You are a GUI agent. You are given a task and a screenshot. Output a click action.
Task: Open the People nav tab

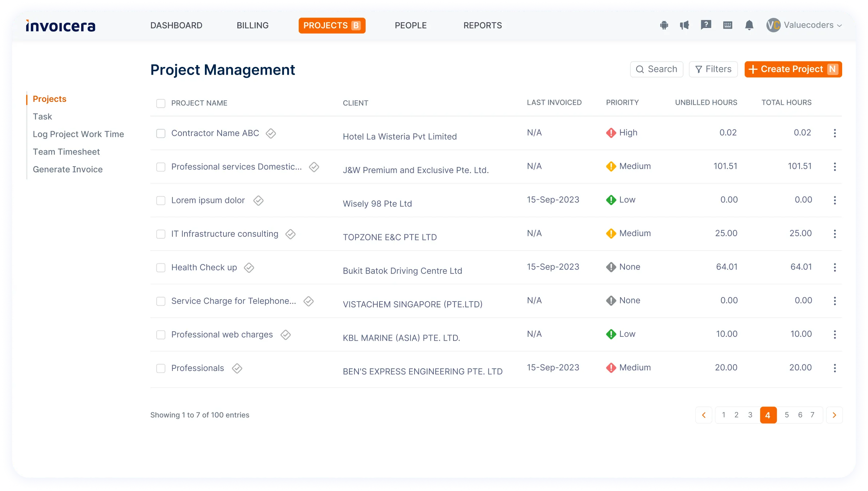point(411,25)
